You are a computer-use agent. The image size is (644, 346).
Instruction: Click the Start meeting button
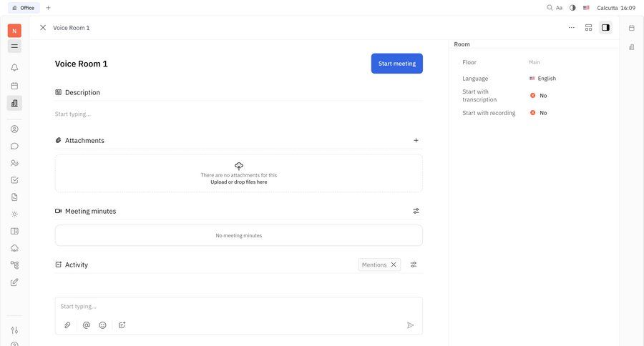396,64
